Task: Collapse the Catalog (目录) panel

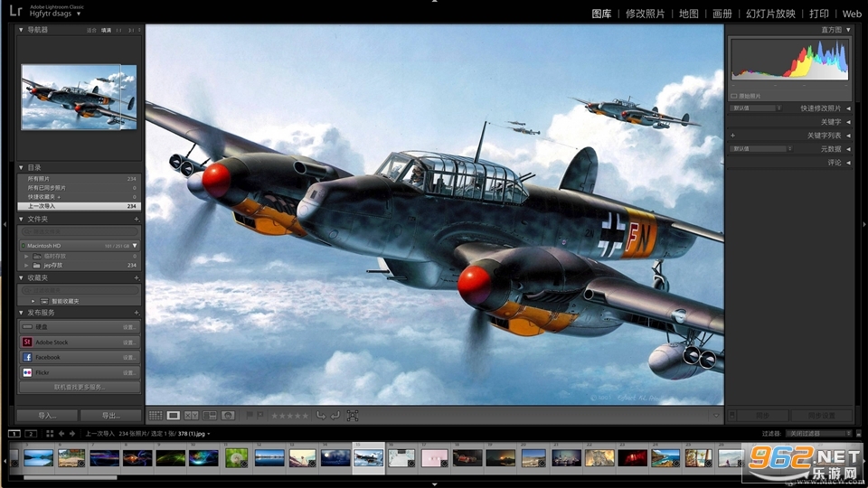Action: (21, 167)
